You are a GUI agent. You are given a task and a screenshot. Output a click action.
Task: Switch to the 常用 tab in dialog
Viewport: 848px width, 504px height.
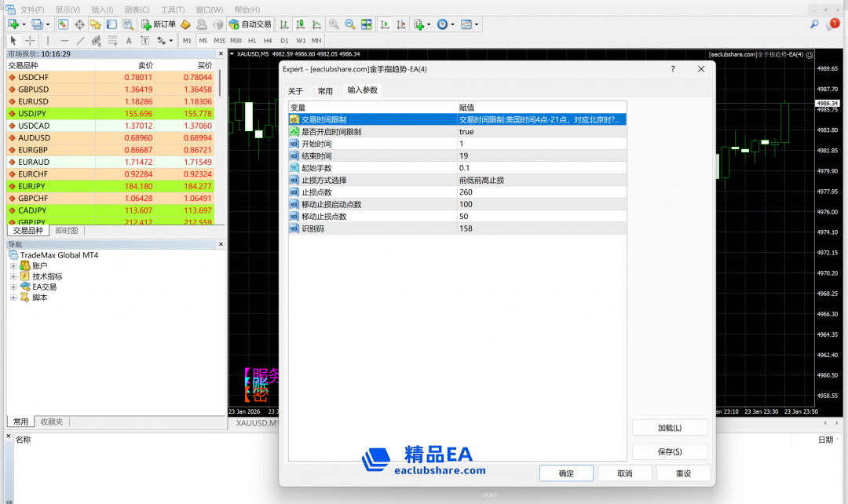pos(325,91)
